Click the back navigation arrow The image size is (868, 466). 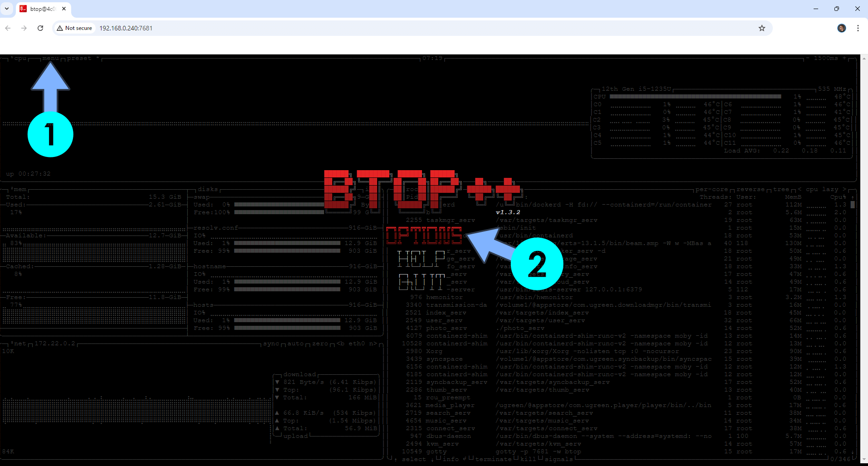click(x=8, y=28)
